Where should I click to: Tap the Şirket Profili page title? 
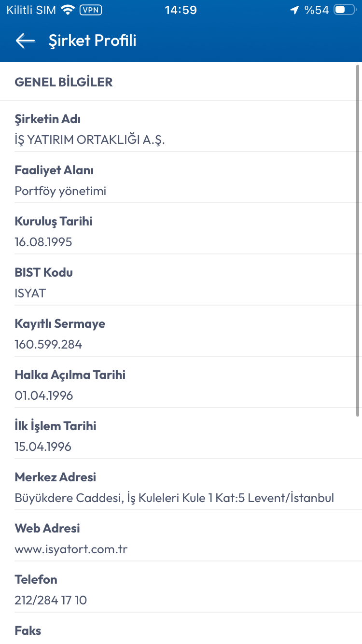[x=92, y=41]
